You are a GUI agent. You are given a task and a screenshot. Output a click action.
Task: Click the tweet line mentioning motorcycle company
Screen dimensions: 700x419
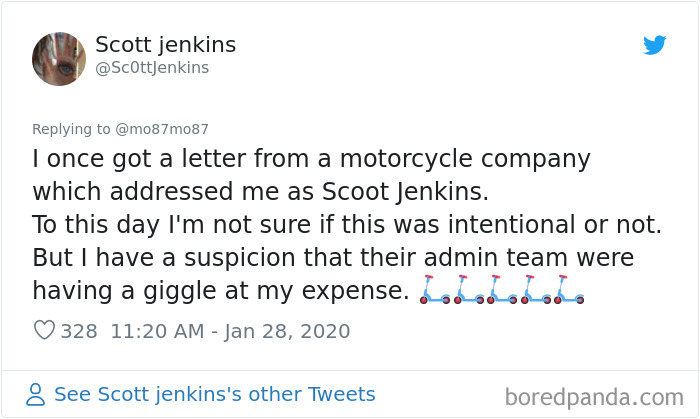(311, 159)
